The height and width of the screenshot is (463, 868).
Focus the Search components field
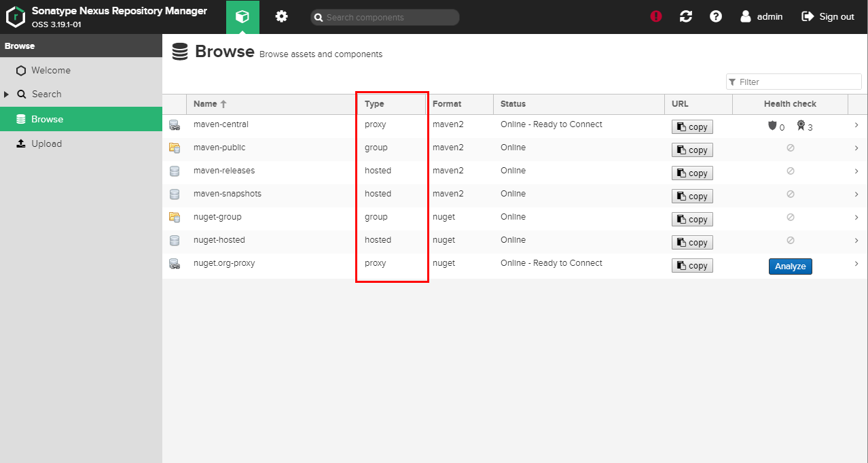(385, 17)
